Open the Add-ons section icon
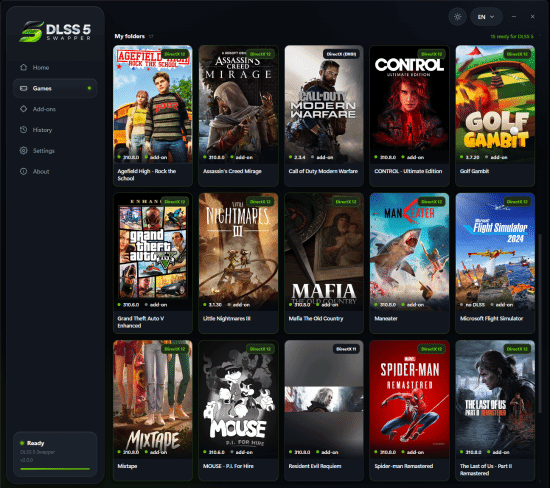Screen dimensions: 550x488 [24, 109]
